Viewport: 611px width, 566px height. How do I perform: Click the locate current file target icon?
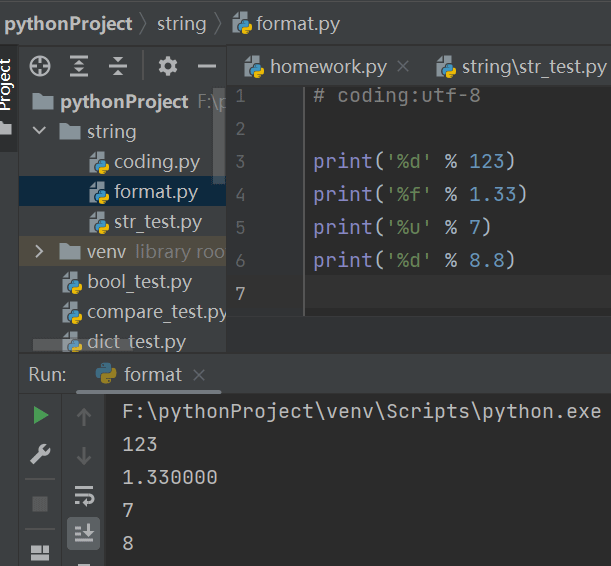40,67
